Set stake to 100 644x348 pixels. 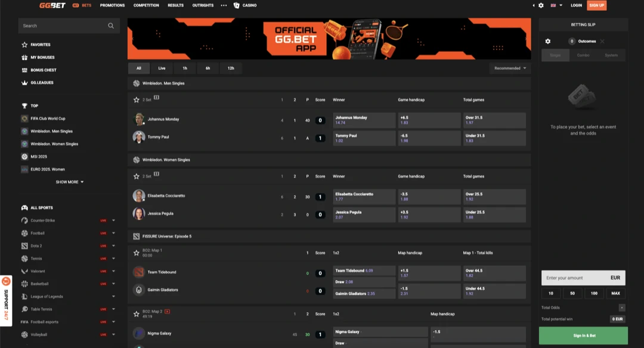pos(594,293)
